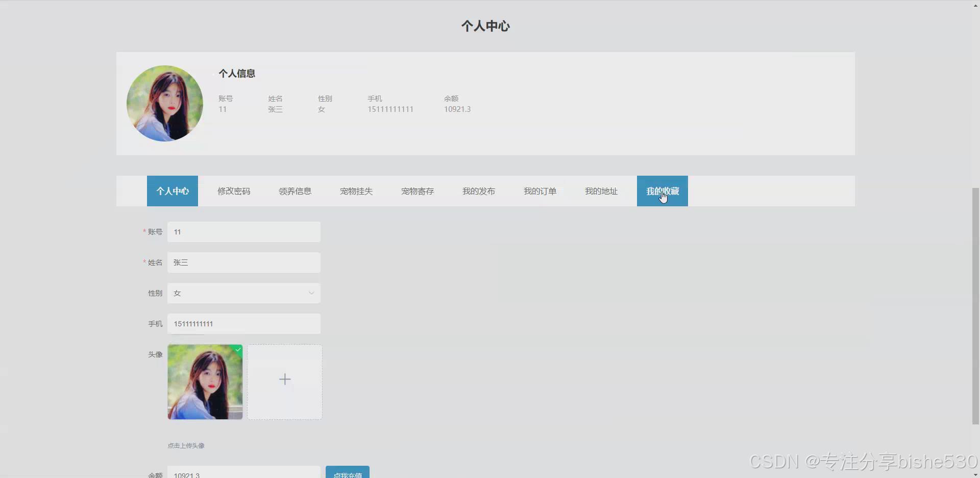Image resolution: width=980 pixels, height=478 pixels.
Task: Click the uploaded avatar thumbnail
Action: click(205, 381)
